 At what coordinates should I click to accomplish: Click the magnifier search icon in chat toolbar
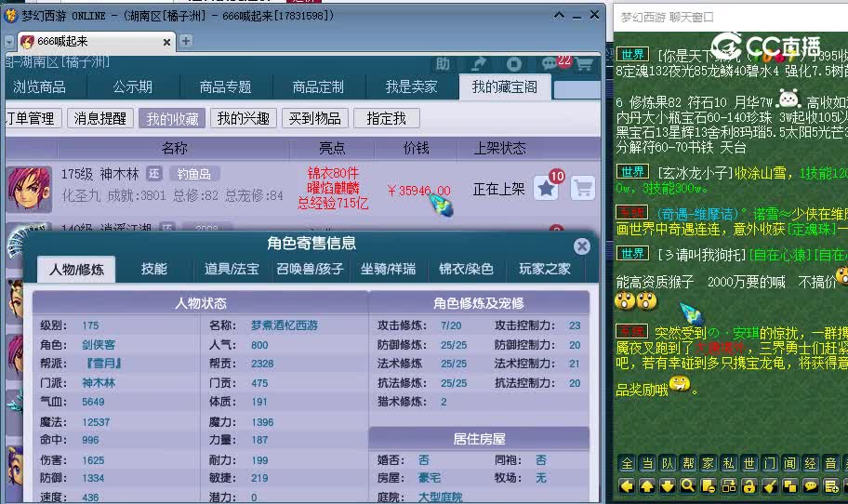click(x=688, y=486)
